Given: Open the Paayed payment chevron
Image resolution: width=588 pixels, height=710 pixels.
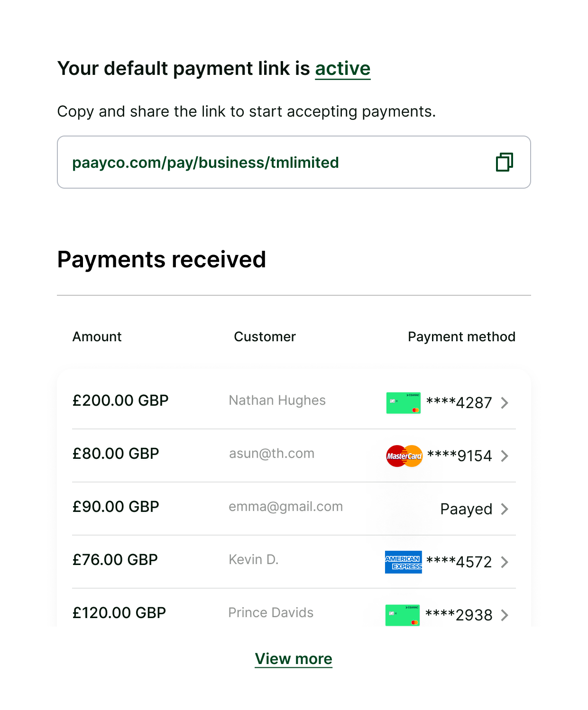Looking at the screenshot, I should coord(505,509).
